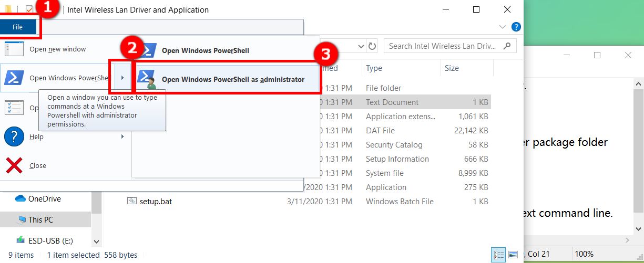Click the ESD-USB drive icon in the navigation pane
The height and width of the screenshot is (263, 644).
point(21,240)
